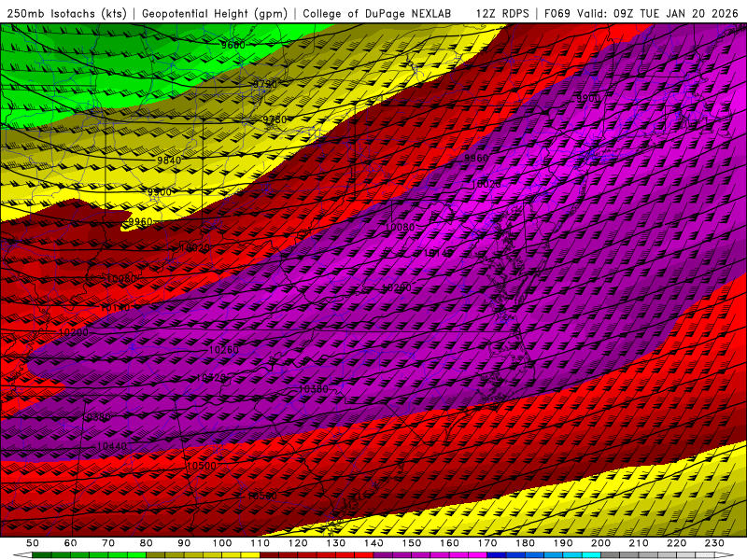Select the 10320 contour label
Image resolution: width=747 pixels, height=560 pixels.
click(211, 378)
